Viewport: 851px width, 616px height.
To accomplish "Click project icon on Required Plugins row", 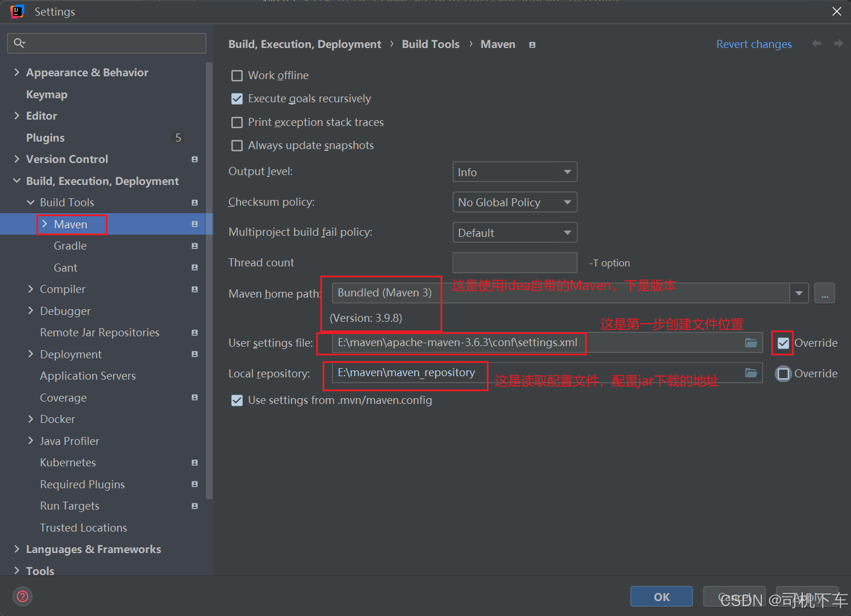I will click(x=195, y=484).
